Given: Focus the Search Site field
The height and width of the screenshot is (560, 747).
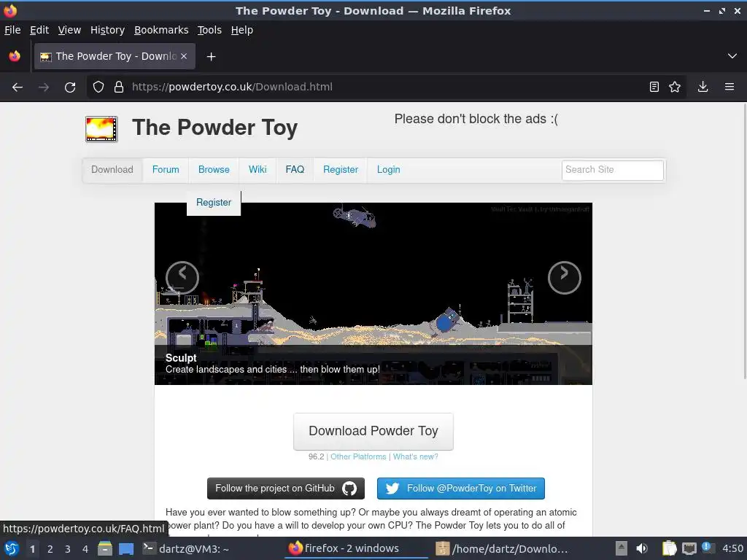Looking at the screenshot, I should pos(613,170).
